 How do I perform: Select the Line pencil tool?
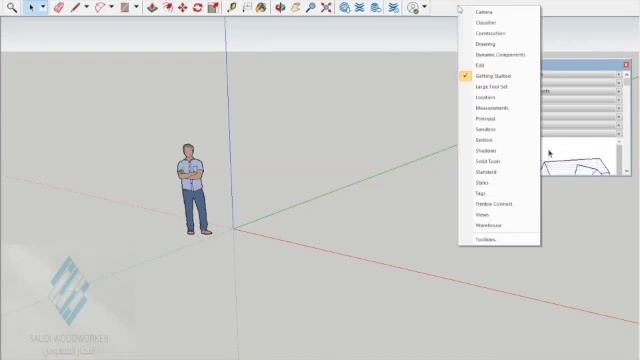75,7
